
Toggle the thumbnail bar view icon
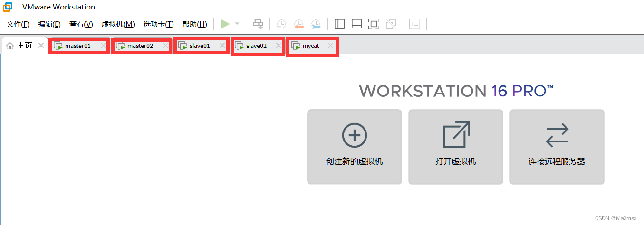(x=357, y=24)
